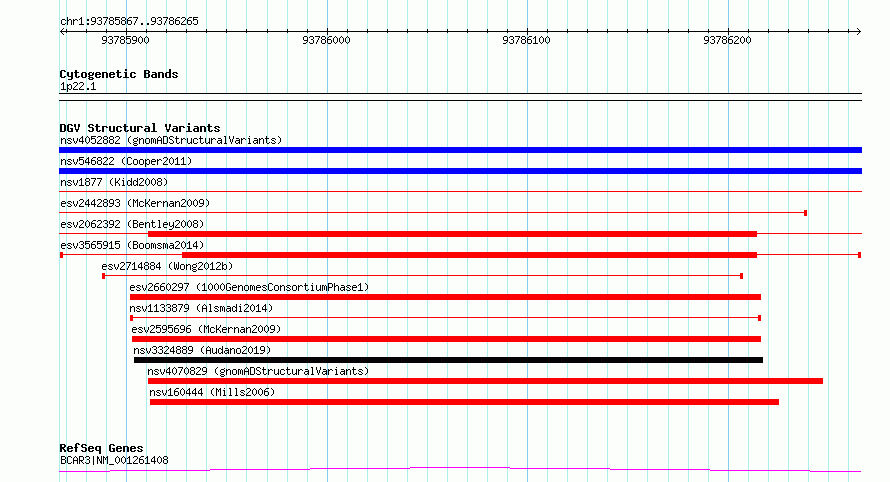Select the black nsv3324889 variant bar

pyautogui.click(x=448, y=360)
